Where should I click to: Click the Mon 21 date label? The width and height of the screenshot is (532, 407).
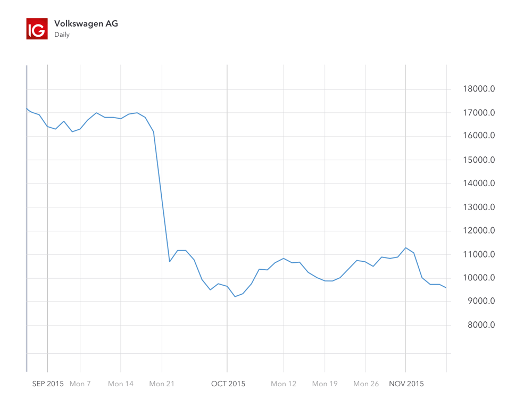click(162, 384)
